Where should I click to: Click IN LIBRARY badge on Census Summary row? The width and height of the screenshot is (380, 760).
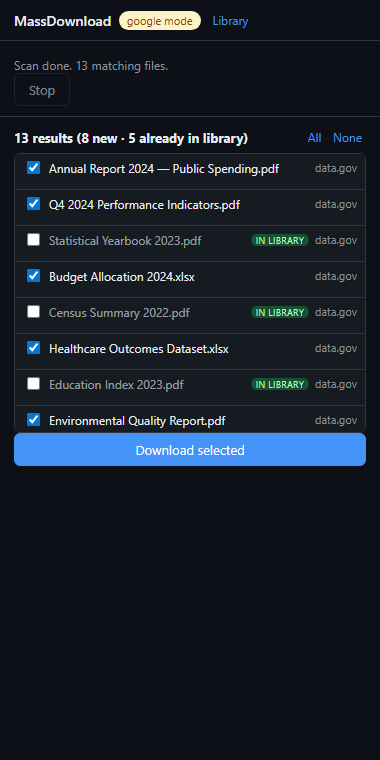click(280, 313)
